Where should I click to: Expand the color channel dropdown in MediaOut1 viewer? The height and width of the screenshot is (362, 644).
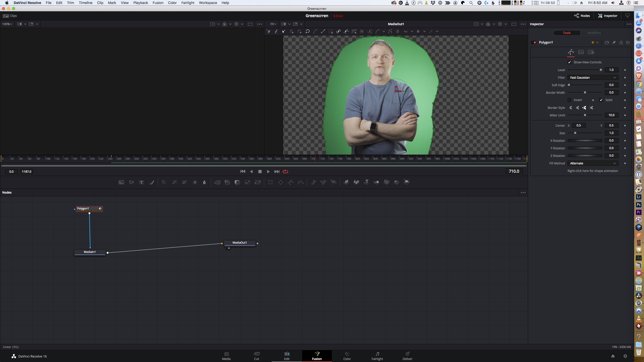tap(494, 24)
